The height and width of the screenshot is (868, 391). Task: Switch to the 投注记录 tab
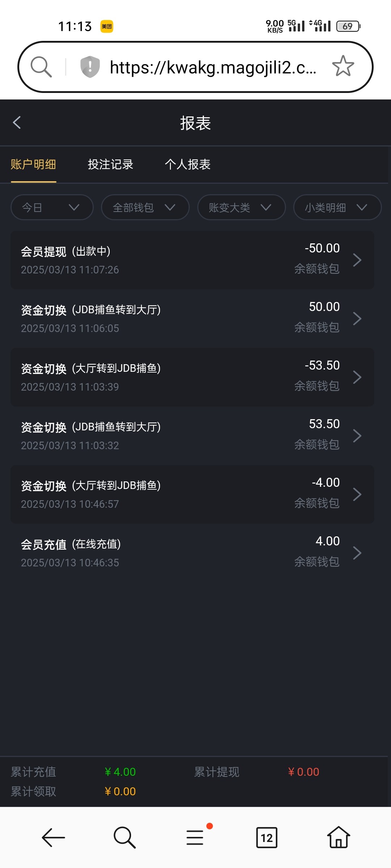(x=110, y=165)
